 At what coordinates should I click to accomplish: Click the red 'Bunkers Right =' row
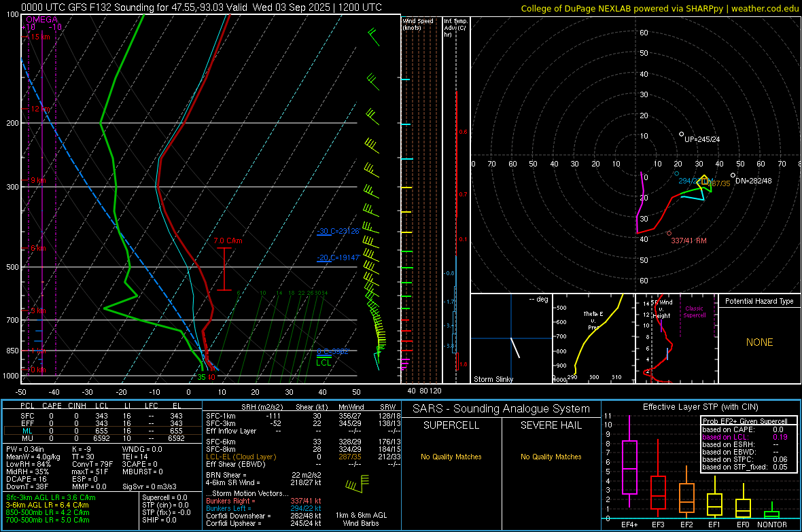[x=264, y=501]
